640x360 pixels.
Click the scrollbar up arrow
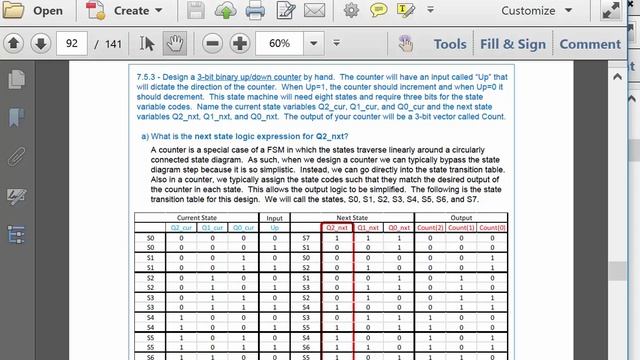pyautogui.click(x=617, y=76)
